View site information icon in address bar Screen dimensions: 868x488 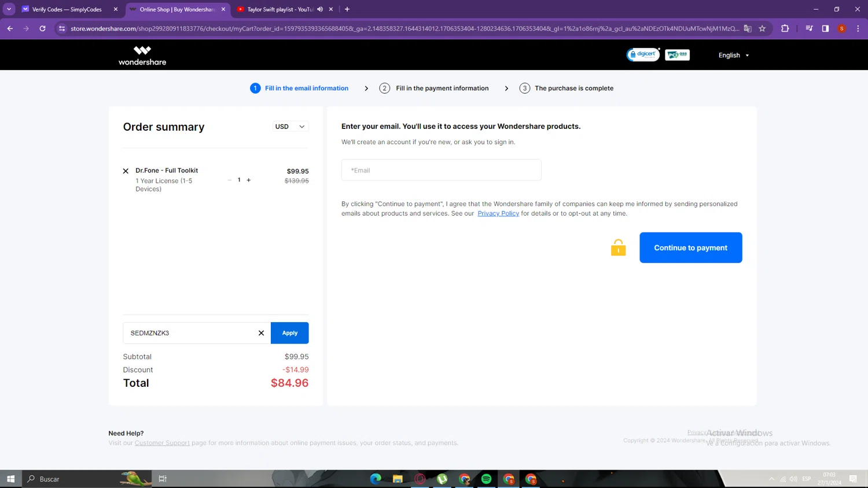pos(62,28)
